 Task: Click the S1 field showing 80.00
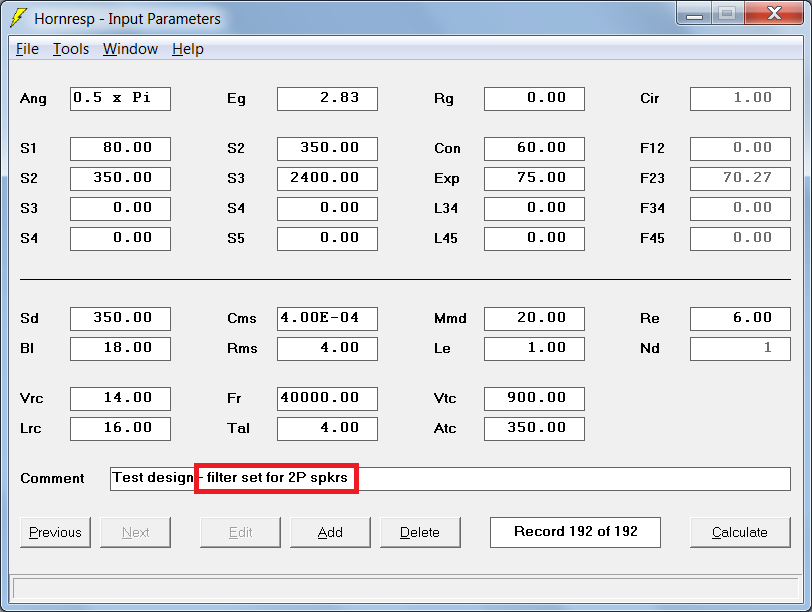coord(121,149)
